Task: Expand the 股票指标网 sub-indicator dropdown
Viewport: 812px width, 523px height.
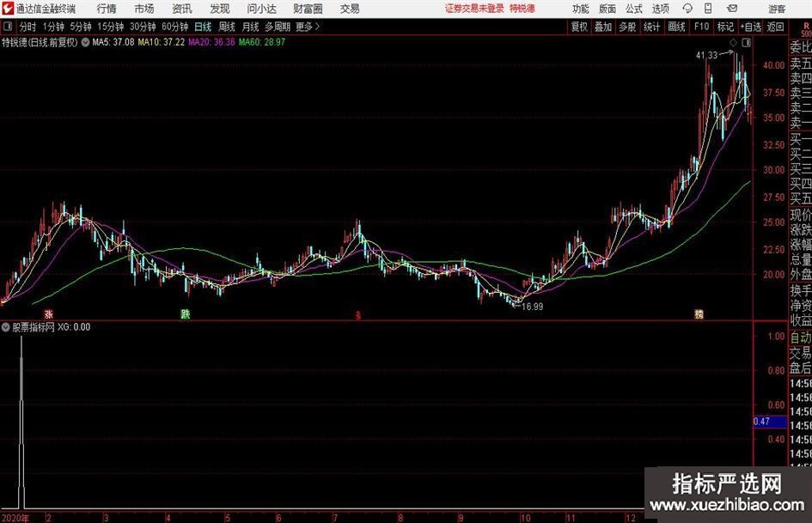Action: pos(6,327)
